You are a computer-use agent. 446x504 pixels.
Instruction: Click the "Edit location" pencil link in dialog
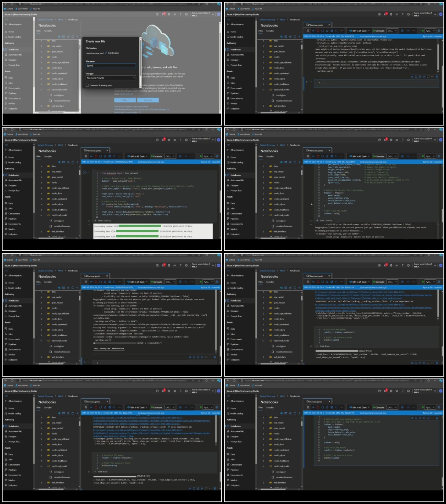pyautogui.click(x=113, y=53)
